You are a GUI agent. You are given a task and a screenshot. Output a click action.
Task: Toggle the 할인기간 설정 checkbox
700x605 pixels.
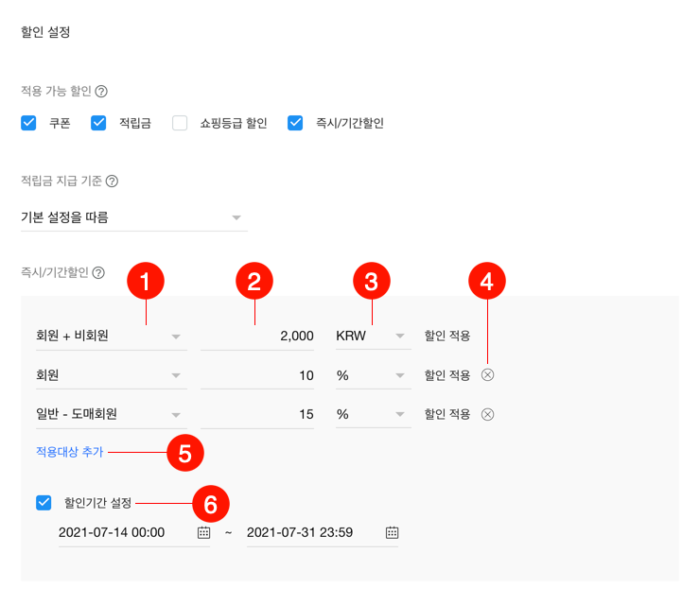44,502
